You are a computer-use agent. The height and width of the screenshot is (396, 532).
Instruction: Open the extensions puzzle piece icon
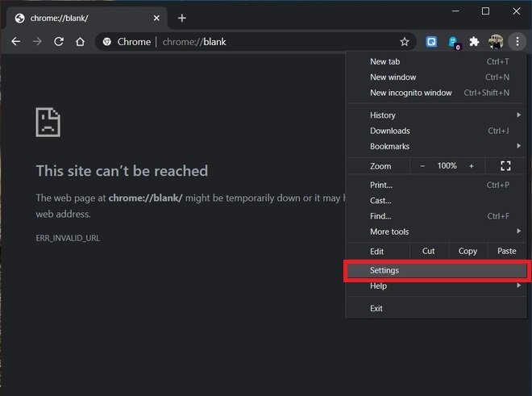click(x=475, y=42)
